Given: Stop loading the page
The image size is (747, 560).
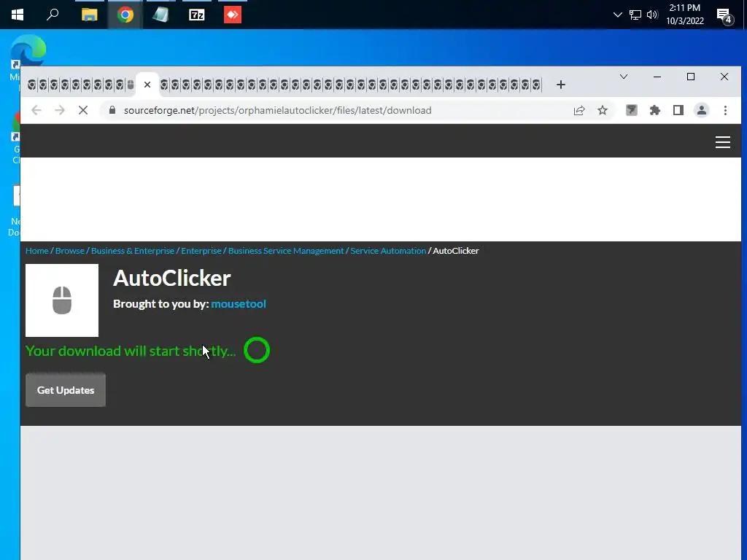Looking at the screenshot, I should (x=83, y=111).
